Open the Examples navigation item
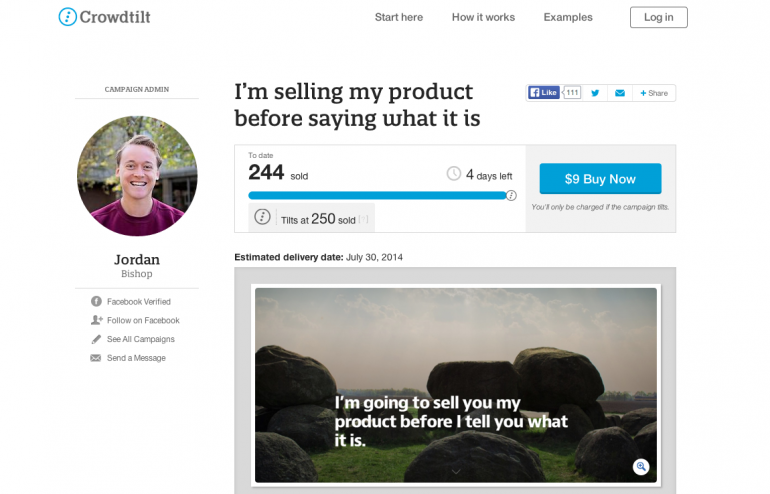Screen dimensions: 770x494 (568, 17)
